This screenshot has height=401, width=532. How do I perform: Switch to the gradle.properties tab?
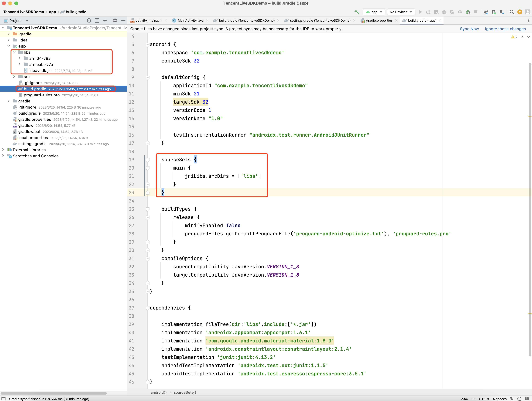coord(379,20)
